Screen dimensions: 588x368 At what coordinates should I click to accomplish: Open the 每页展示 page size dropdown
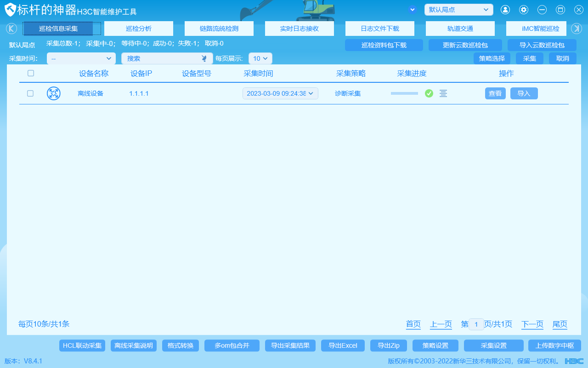coord(260,58)
